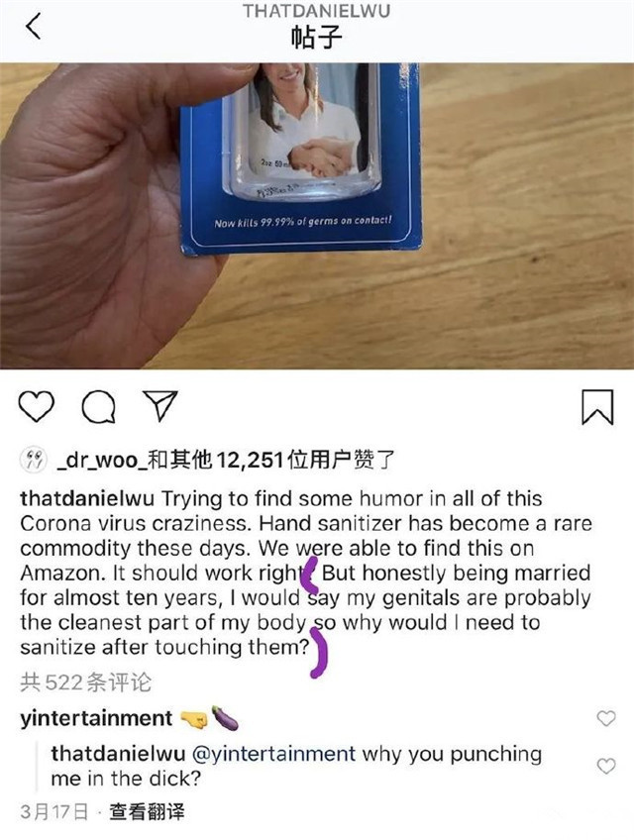Image resolution: width=634 pixels, height=840 pixels.
Task: Open comments via speech bubble icon
Action: (x=99, y=406)
